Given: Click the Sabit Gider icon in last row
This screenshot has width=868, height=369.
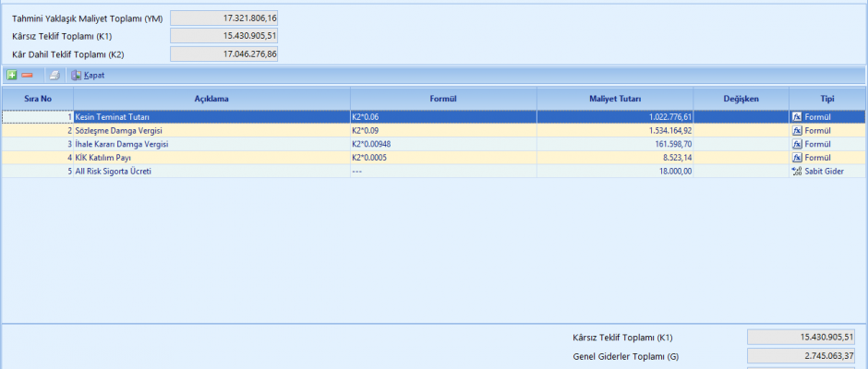Looking at the screenshot, I should 797,172.
